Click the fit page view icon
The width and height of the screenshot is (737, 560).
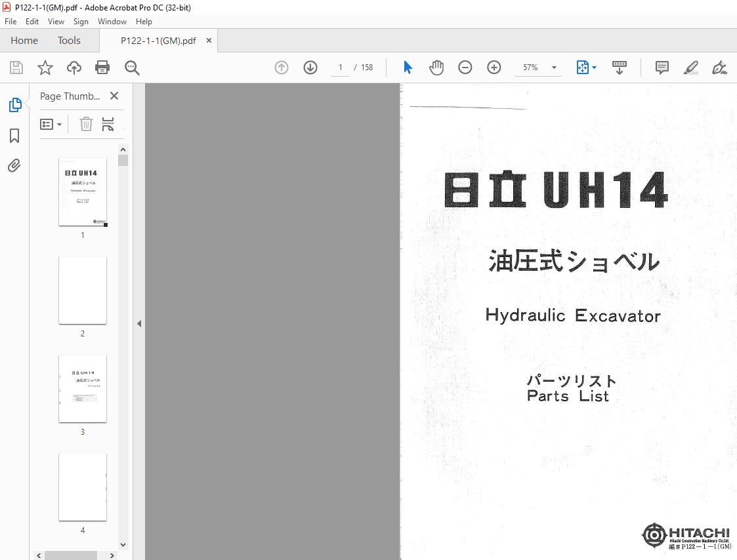click(x=582, y=68)
